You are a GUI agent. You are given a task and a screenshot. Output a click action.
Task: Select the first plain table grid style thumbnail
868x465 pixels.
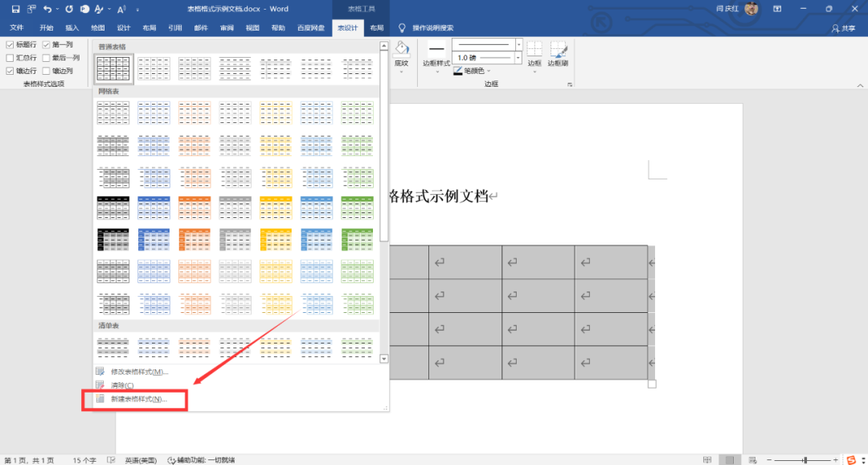[x=113, y=68]
